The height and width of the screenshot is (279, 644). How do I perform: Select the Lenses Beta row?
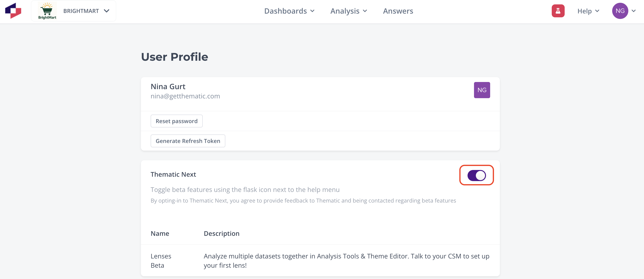320,261
